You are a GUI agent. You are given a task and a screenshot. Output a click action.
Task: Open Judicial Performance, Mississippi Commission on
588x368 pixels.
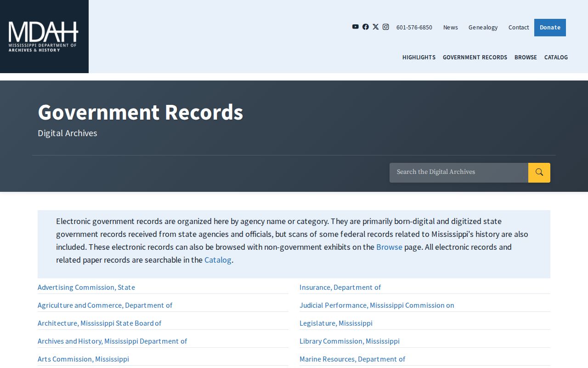click(377, 305)
